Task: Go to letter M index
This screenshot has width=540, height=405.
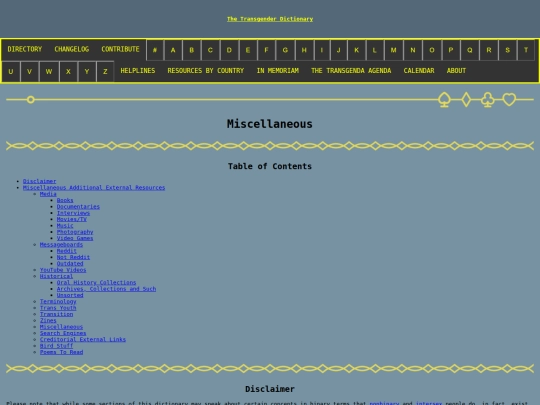Action: (394, 50)
